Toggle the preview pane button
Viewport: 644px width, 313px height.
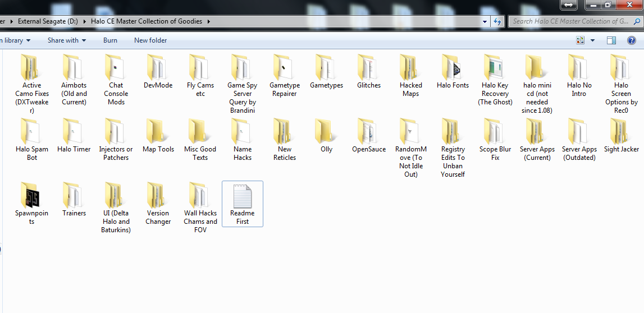tap(611, 40)
